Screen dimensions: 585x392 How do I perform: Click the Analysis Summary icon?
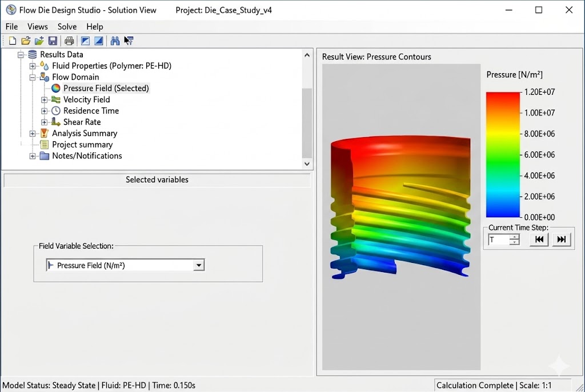(x=45, y=133)
